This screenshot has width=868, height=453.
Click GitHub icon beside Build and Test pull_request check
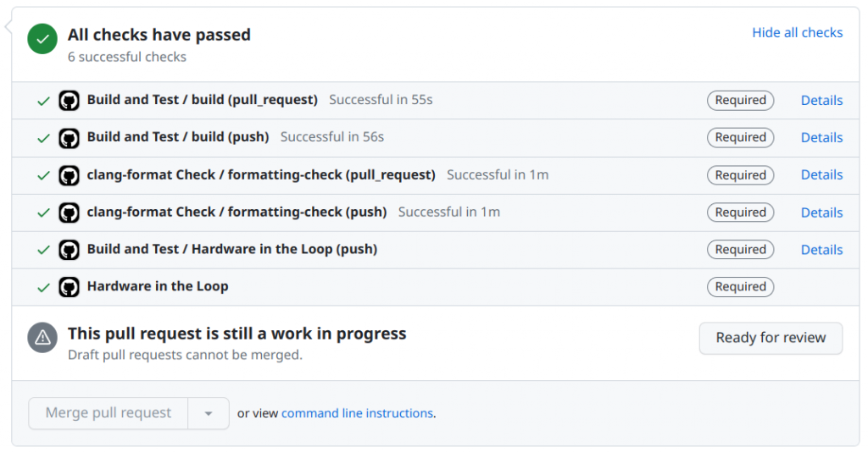coord(69,101)
